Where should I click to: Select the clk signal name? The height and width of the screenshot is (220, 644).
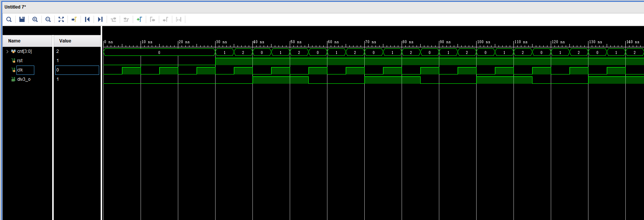(20, 70)
